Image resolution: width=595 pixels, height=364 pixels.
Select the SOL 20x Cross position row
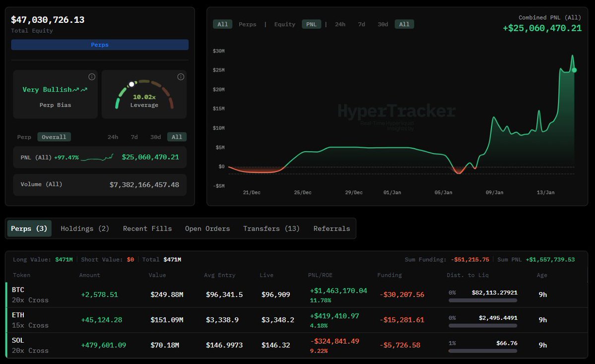pyautogui.click(x=30, y=345)
